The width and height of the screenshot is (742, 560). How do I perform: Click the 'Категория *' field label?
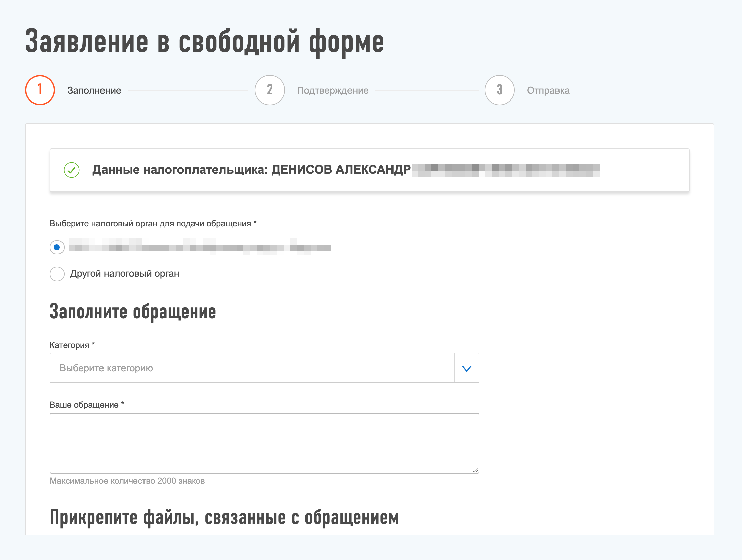click(x=72, y=345)
